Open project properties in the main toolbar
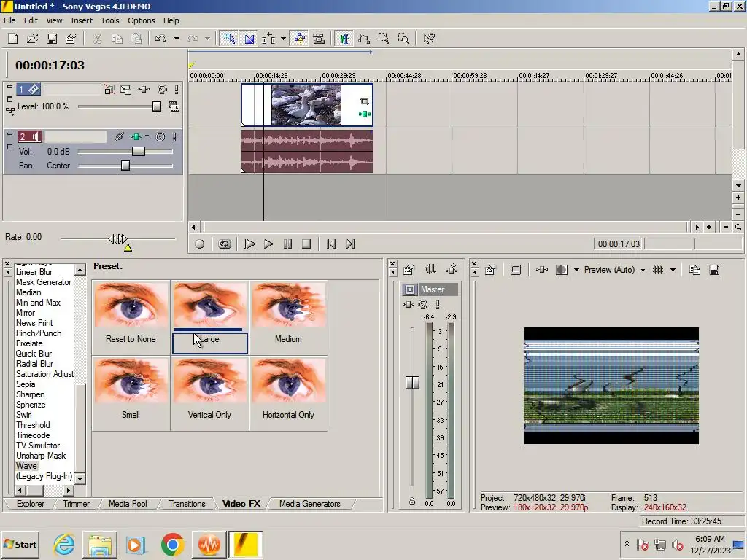Image resolution: width=747 pixels, height=560 pixels. click(71, 39)
